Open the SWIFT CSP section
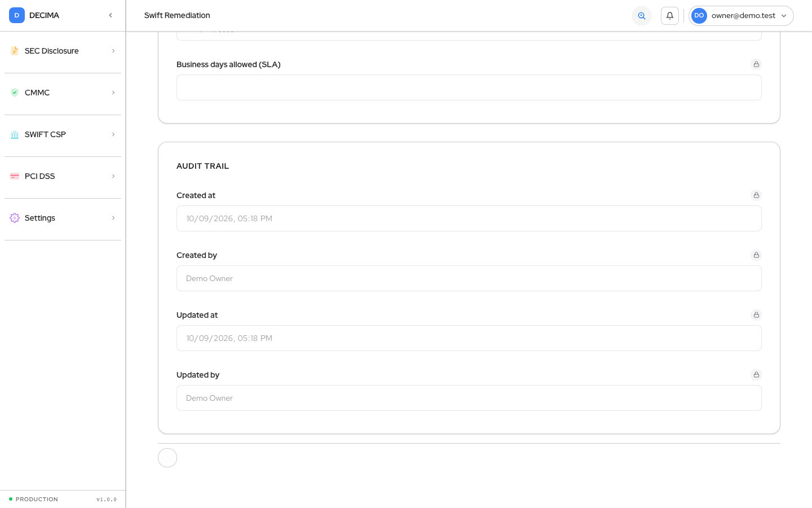This screenshot has height=508, width=812. (63, 134)
